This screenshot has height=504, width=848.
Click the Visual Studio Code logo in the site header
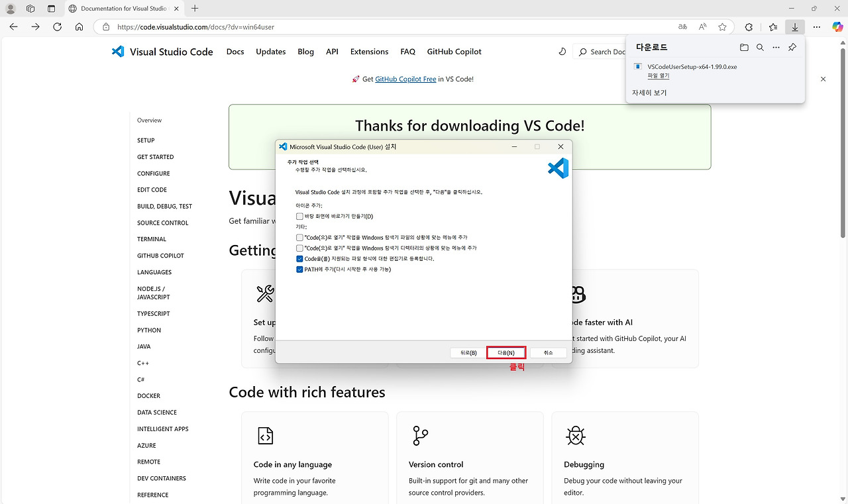pos(118,51)
